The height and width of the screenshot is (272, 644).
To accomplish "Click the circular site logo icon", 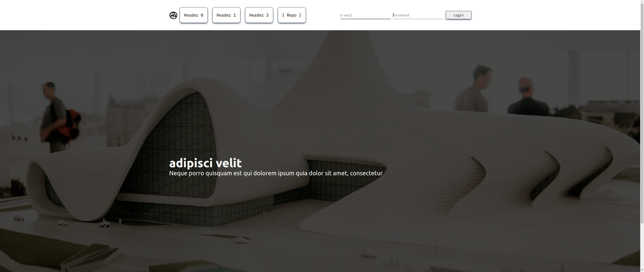I will 173,15.
